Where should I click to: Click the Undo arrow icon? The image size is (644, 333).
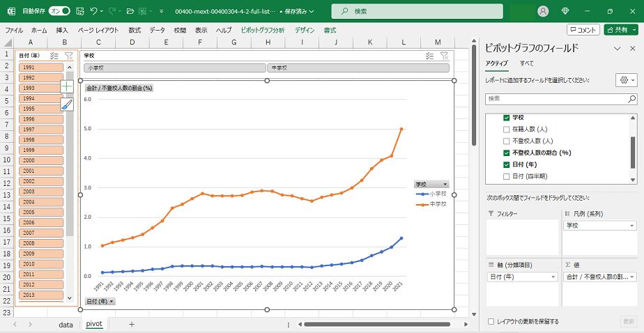tap(95, 12)
